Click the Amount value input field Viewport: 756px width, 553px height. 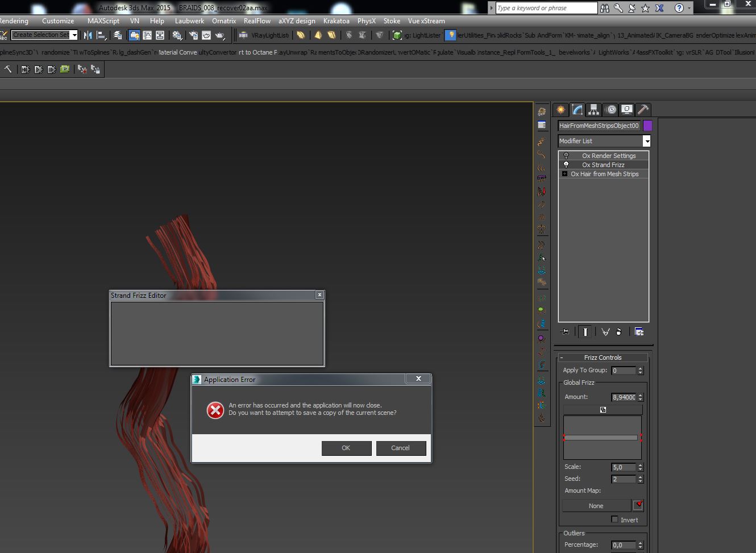pos(623,397)
